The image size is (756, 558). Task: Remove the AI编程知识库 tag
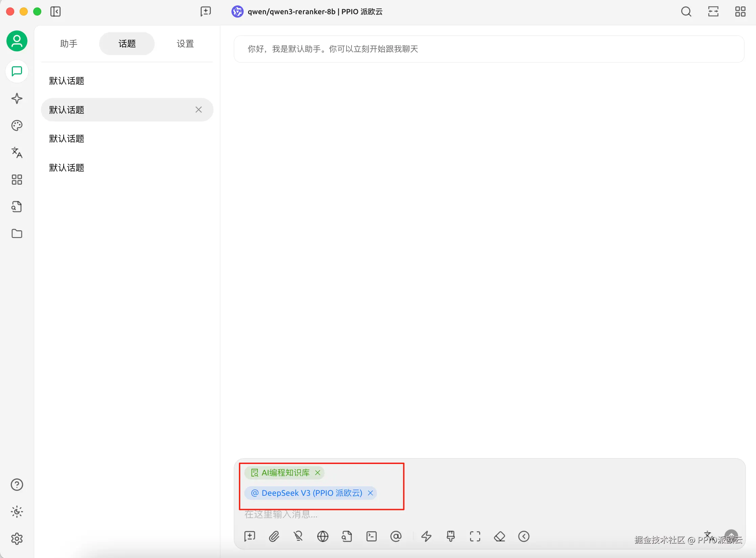(x=317, y=472)
